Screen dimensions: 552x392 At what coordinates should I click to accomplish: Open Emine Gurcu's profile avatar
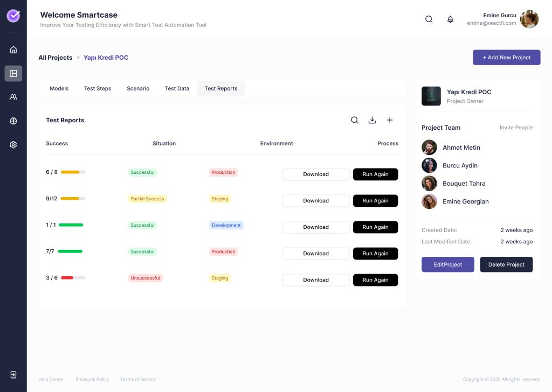click(529, 19)
